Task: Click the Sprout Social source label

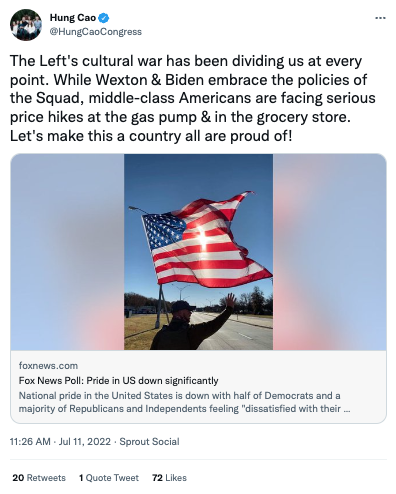Action: (149, 442)
